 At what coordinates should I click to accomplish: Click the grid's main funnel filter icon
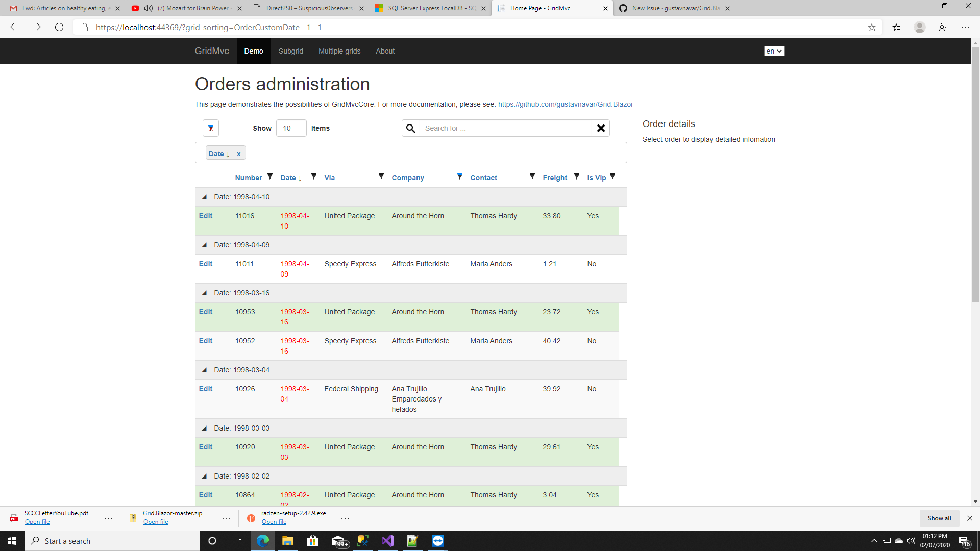pos(210,128)
